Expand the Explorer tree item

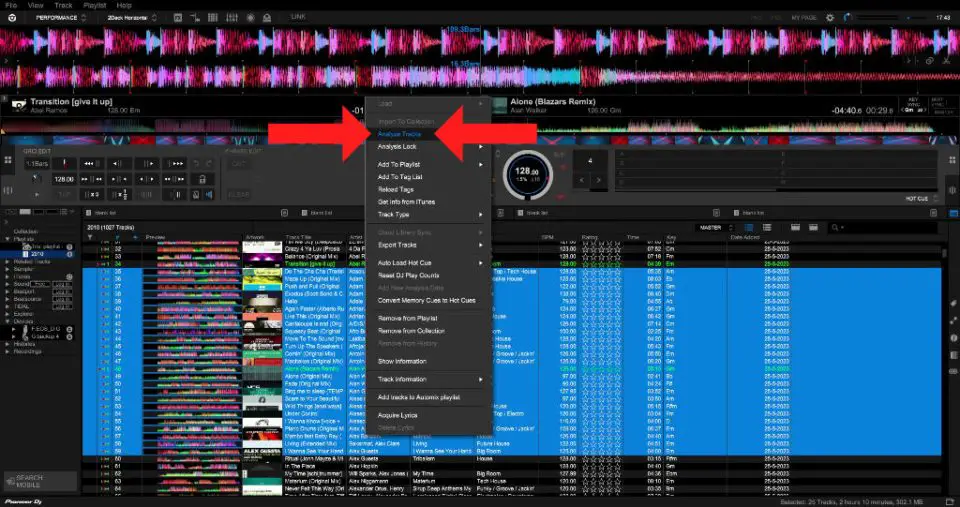click(7, 314)
